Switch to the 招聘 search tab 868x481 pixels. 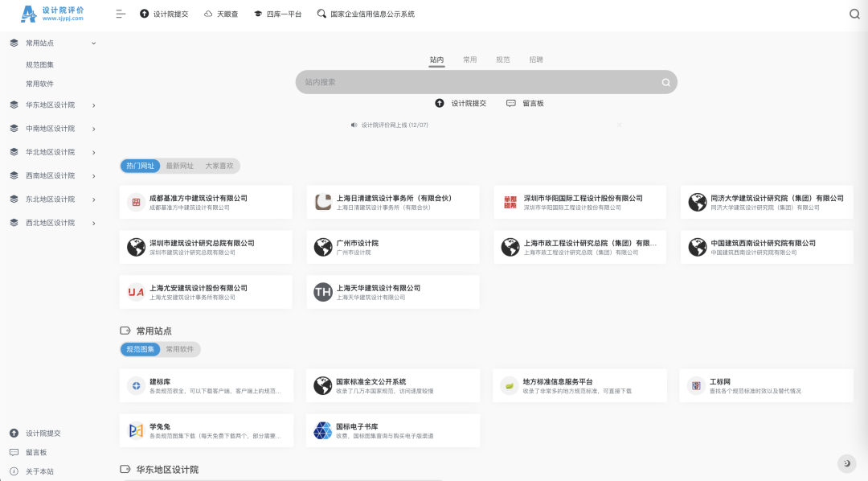click(536, 60)
